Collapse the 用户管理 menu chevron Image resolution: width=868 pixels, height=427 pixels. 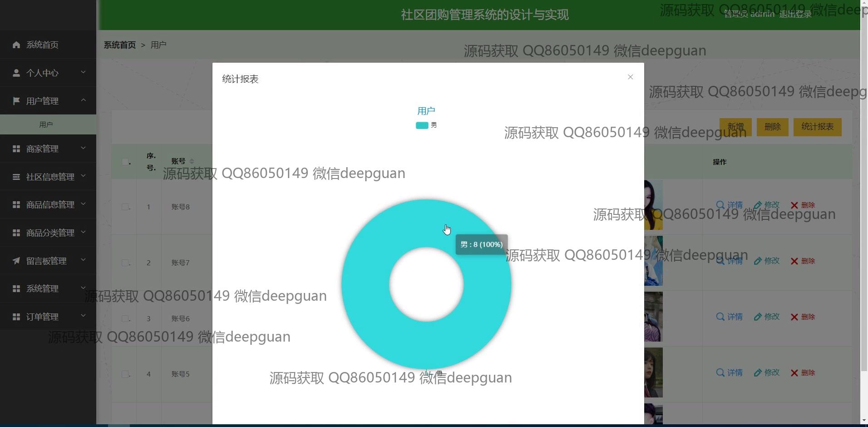[x=83, y=100]
